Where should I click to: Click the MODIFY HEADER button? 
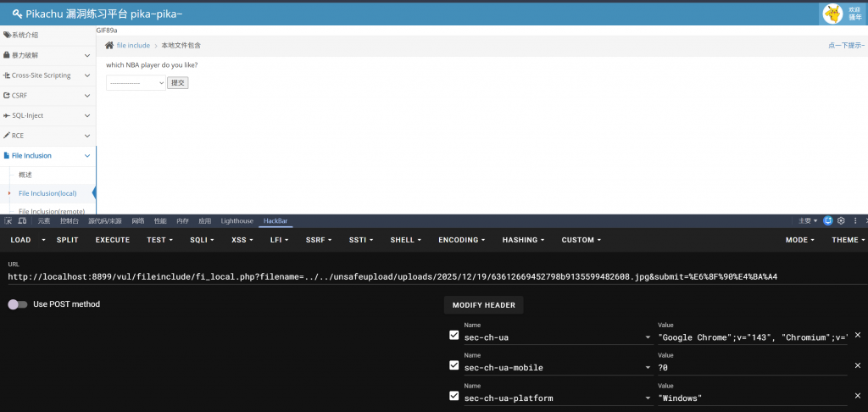pyautogui.click(x=484, y=305)
